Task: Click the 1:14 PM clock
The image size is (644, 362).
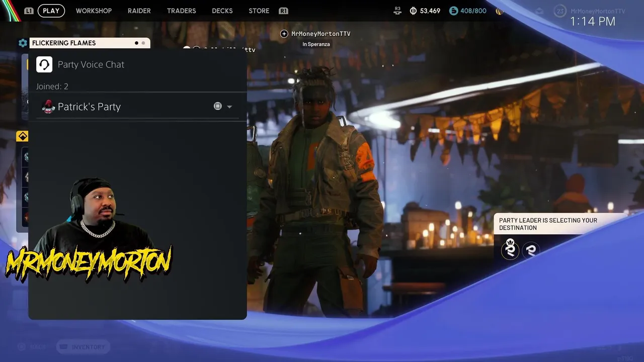Action: pos(593,22)
